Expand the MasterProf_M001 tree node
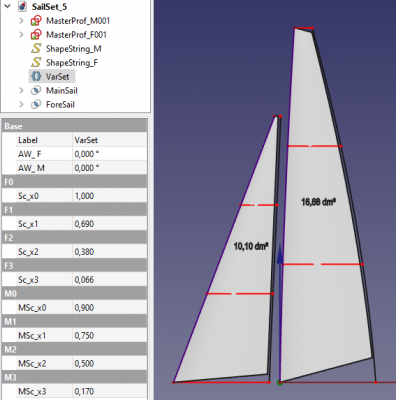Viewport: 396px width, 400px height. (x=21, y=21)
